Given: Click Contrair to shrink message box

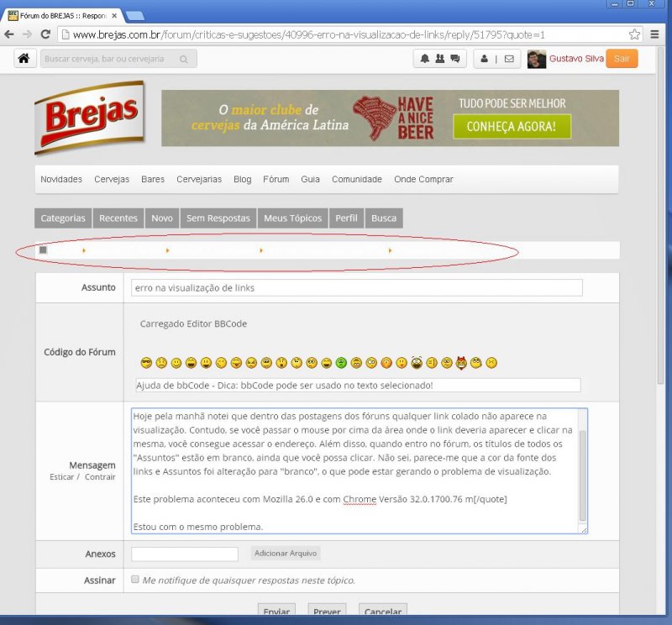Looking at the screenshot, I should pyautogui.click(x=100, y=477).
